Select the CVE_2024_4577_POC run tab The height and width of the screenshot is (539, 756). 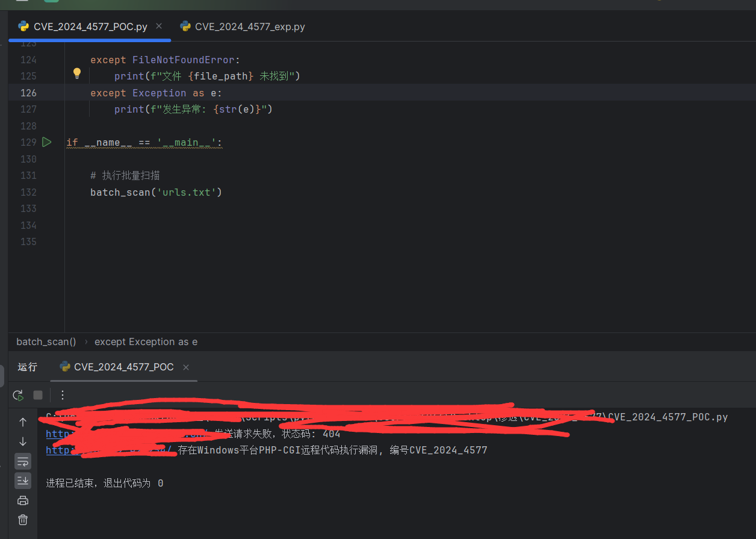(123, 367)
